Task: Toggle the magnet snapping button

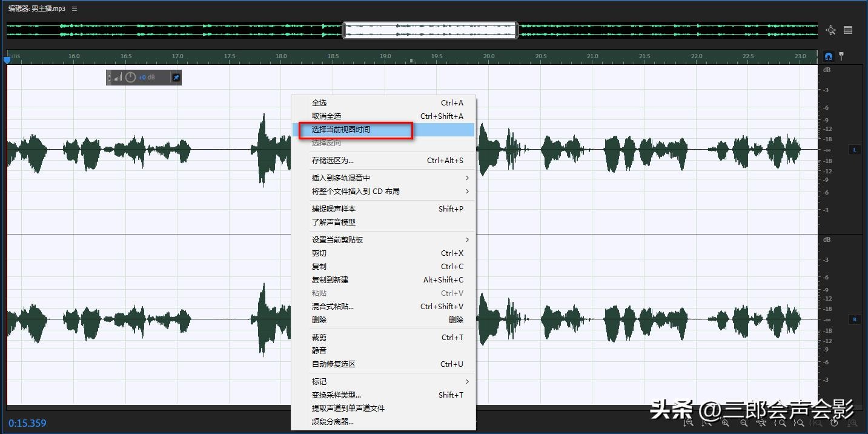Action: [829, 56]
